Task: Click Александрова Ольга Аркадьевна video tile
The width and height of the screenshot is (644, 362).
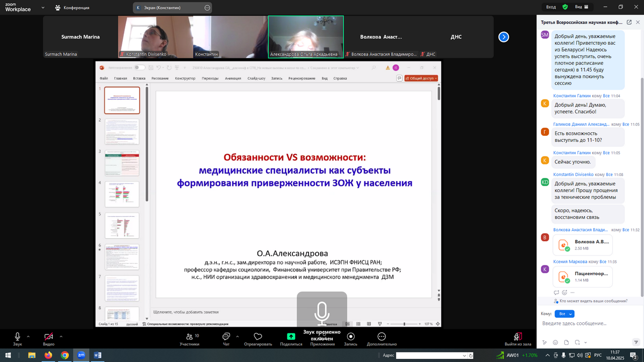Action: (306, 37)
